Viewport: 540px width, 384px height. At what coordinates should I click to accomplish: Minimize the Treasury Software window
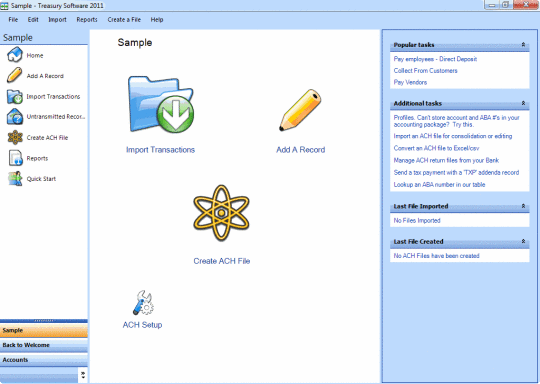click(x=492, y=5)
